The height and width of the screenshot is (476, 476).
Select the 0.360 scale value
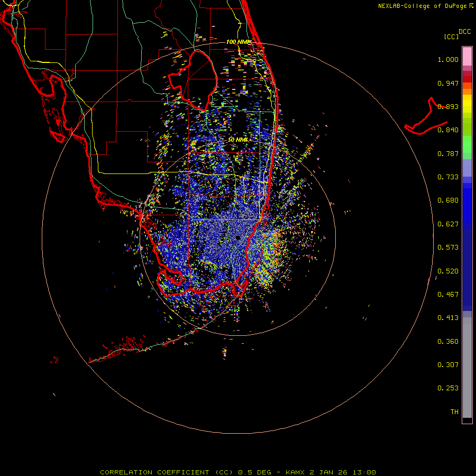(448, 342)
